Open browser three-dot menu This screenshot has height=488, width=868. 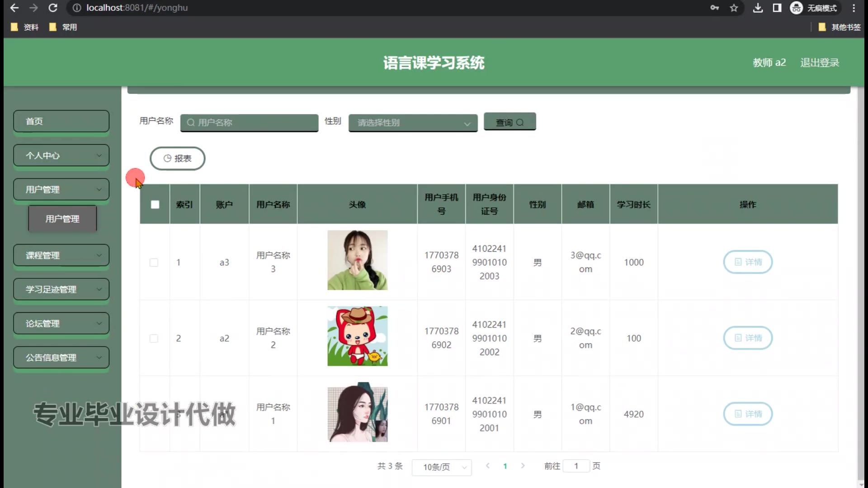854,8
